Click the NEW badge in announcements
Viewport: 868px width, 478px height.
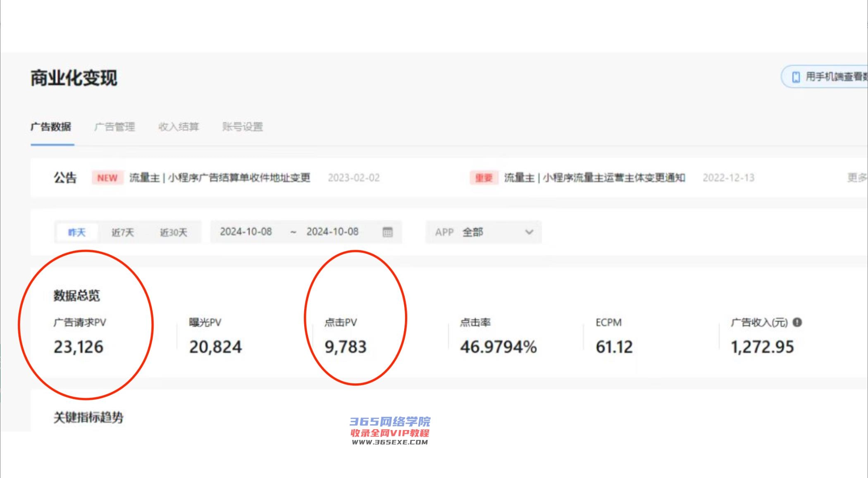107,178
